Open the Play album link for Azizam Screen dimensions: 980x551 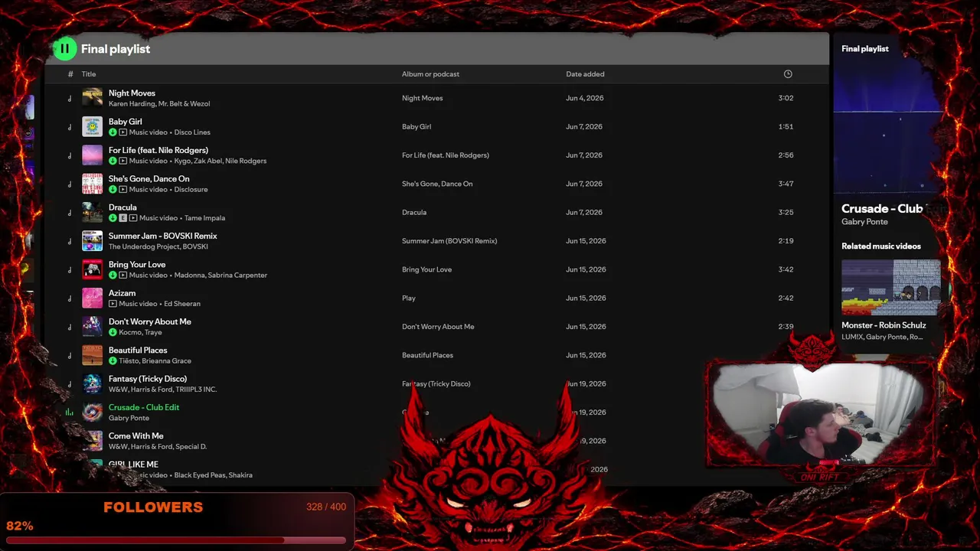click(409, 298)
